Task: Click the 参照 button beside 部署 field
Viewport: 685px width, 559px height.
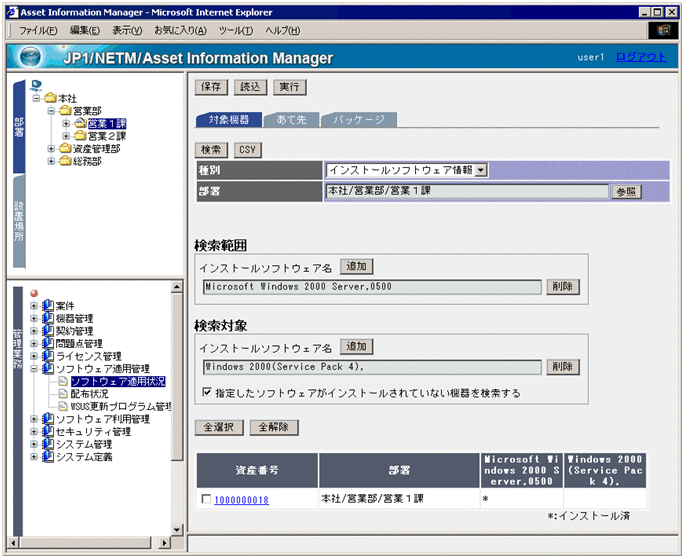Action: [x=626, y=192]
